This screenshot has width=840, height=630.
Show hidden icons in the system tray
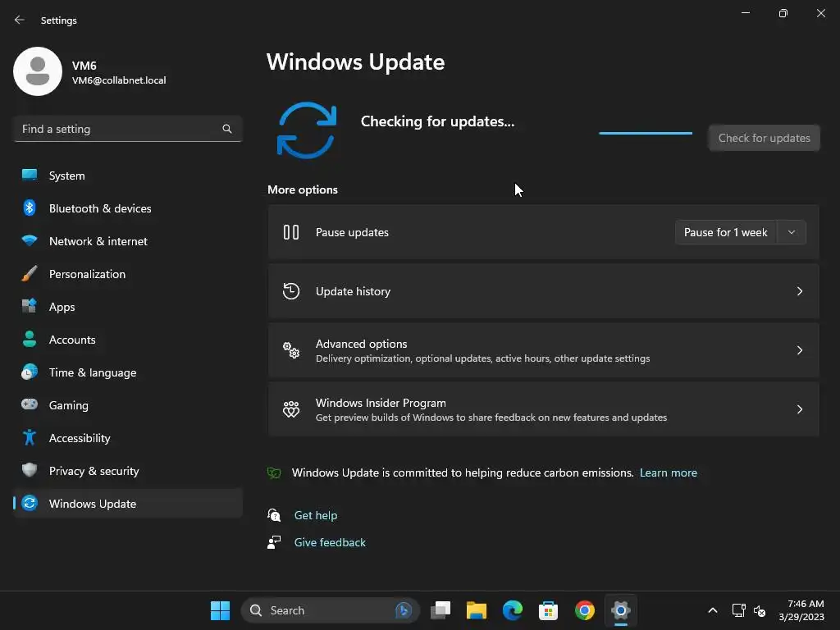pos(713,610)
